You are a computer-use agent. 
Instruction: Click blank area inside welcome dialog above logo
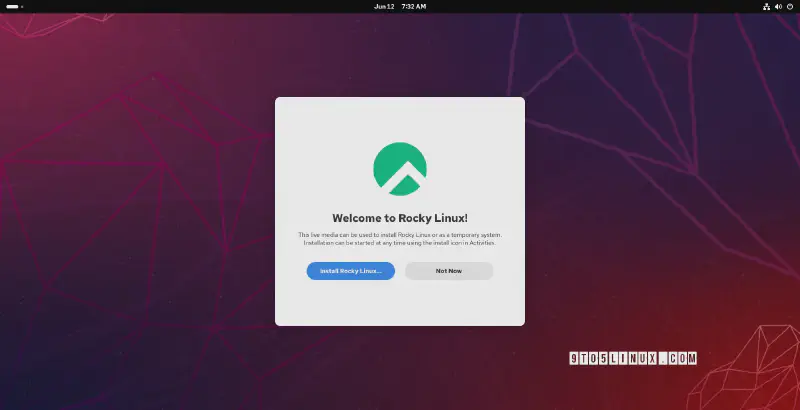[x=400, y=118]
